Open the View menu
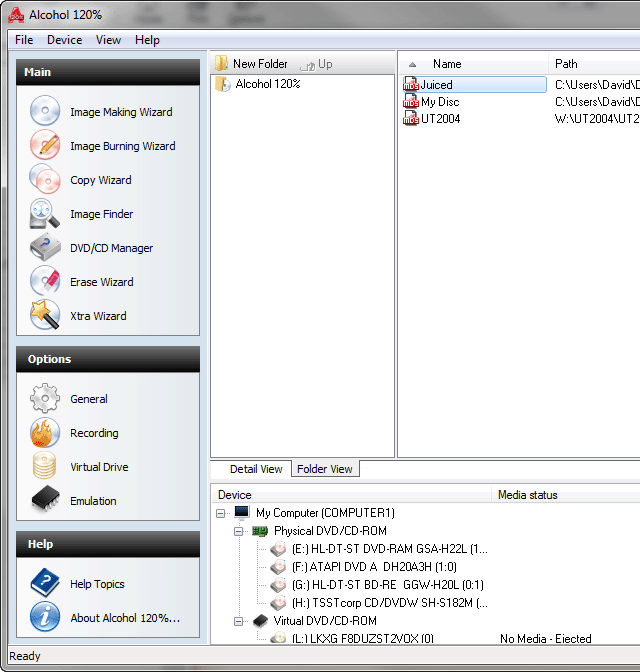The width and height of the screenshot is (640, 672). pyautogui.click(x=108, y=40)
